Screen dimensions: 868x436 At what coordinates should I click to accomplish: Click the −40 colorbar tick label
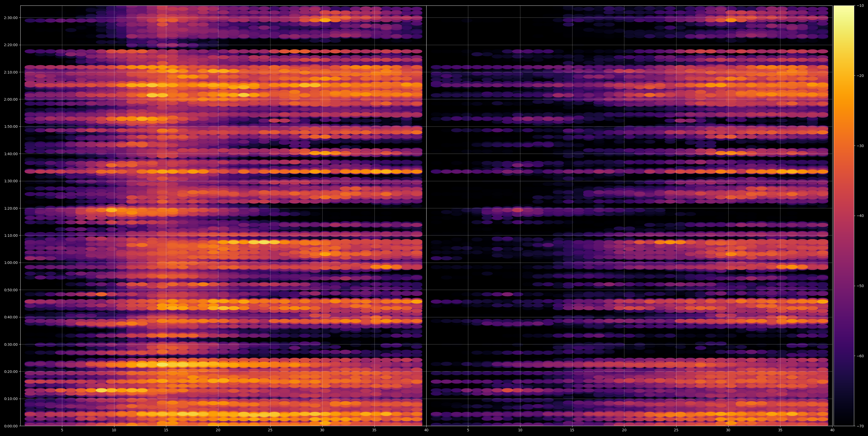(860, 216)
